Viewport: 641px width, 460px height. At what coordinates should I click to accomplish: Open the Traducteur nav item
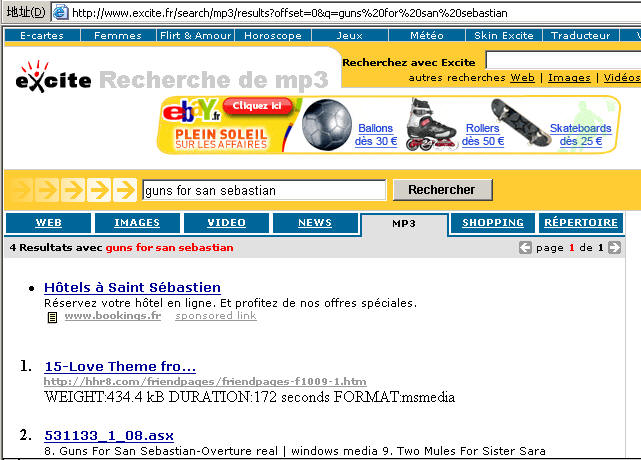(x=580, y=36)
